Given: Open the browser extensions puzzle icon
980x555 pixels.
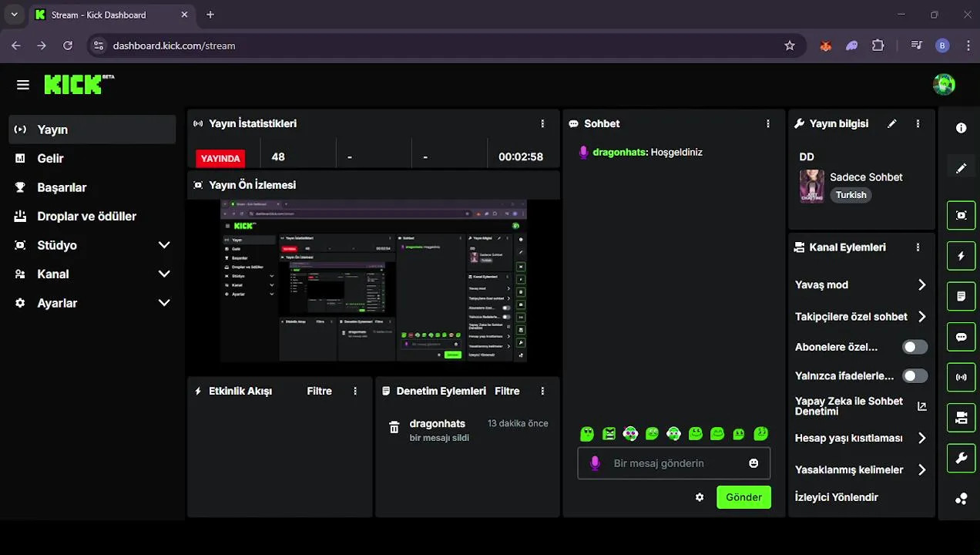Looking at the screenshot, I should click(x=878, y=45).
